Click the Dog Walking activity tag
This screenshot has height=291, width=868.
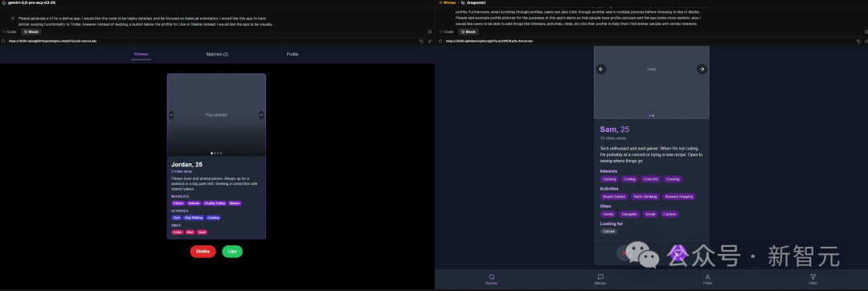point(194,217)
